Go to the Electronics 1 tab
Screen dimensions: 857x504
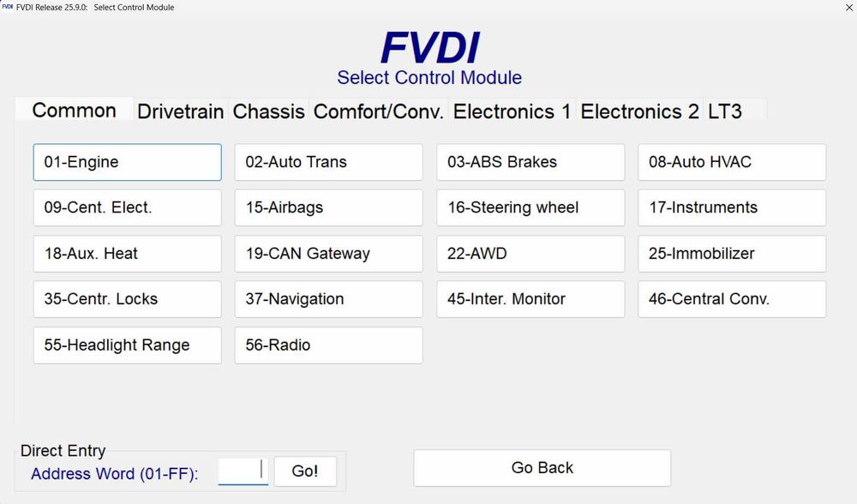(x=512, y=111)
